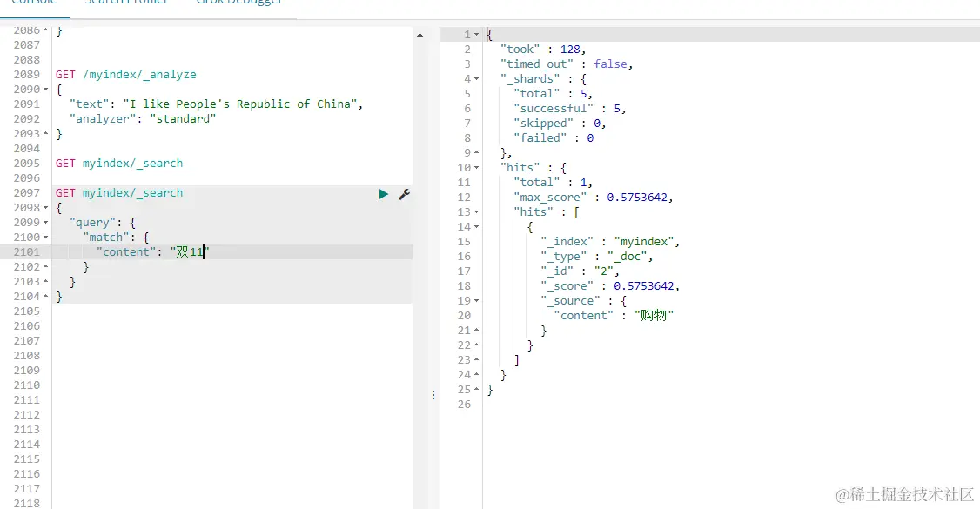980x509 pixels.
Task: Collapse the match object at line 2100
Action: 45,238
